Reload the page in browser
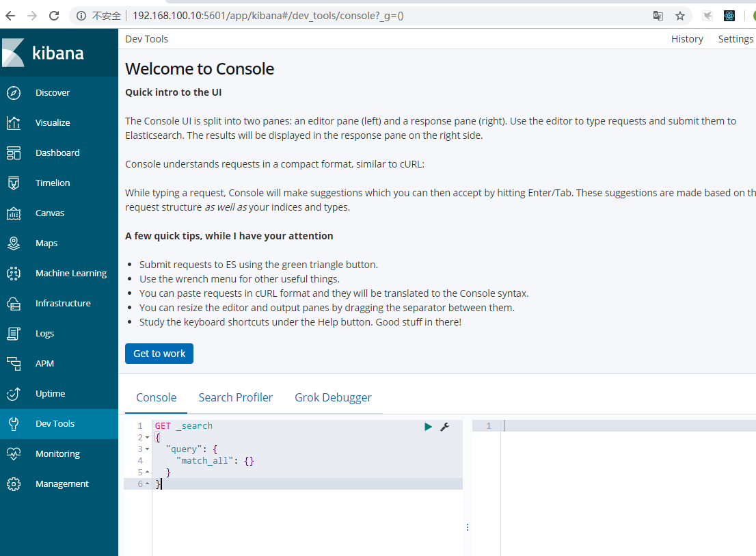 tap(54, 16)
